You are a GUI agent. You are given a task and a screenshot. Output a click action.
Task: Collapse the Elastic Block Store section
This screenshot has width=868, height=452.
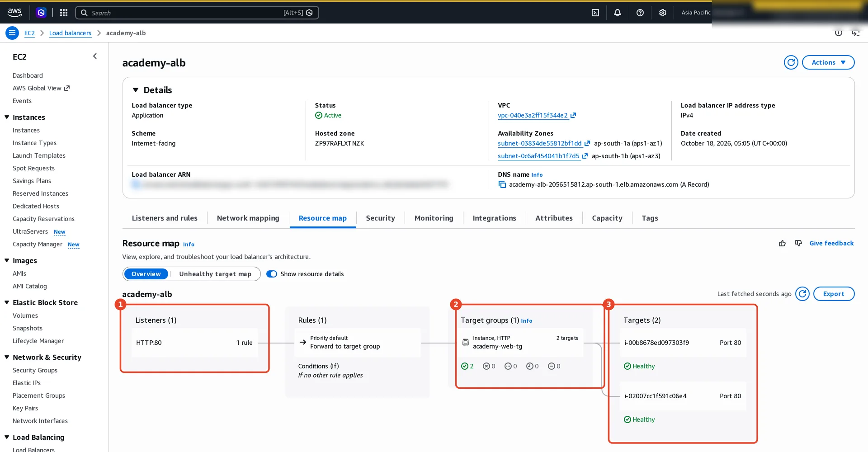click(x=7, y=302)
